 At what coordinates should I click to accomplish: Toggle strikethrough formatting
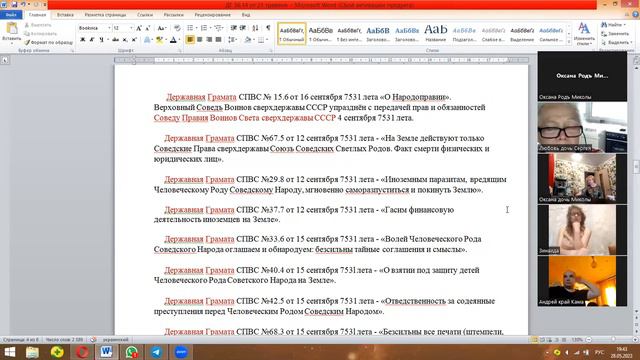pos(116,40)
